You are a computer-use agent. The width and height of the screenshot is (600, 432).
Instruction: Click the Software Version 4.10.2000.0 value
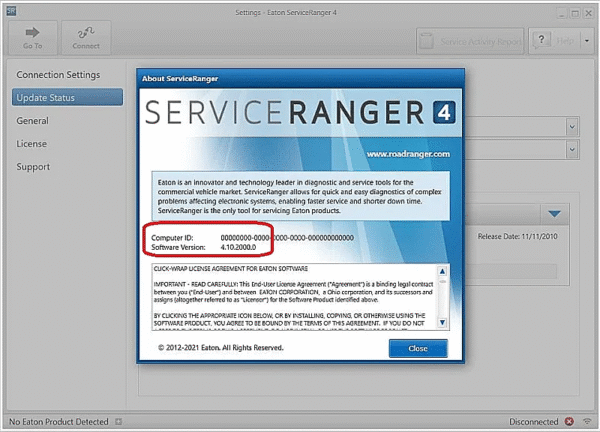(238, 247)
